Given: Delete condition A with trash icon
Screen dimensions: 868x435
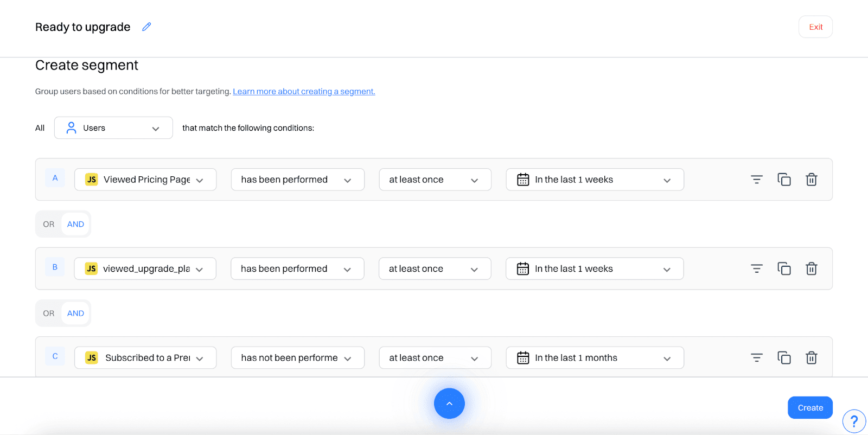Looking at the screenshot, I should pos(811,180).
